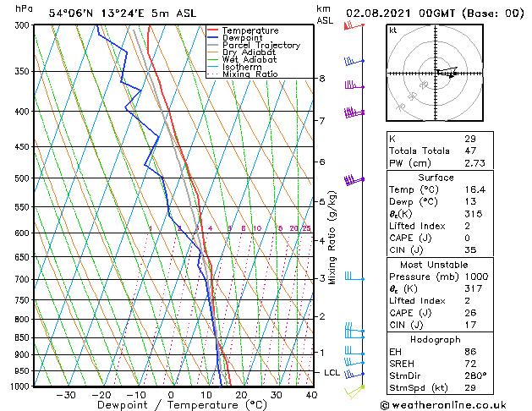Viewport: 532px width, 411px height.
Task: Click the precipitable water value '2.73'
Action: [475, 163]
